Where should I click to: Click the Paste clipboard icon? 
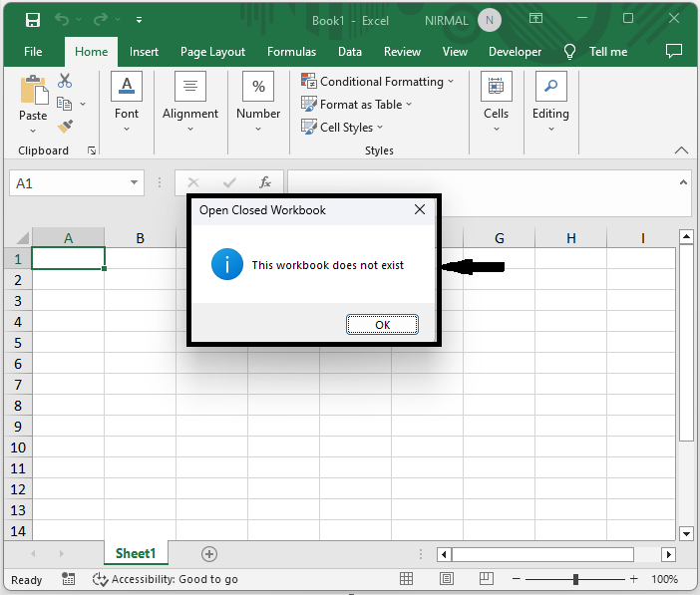pyautogui.click(x=34, y=90)
